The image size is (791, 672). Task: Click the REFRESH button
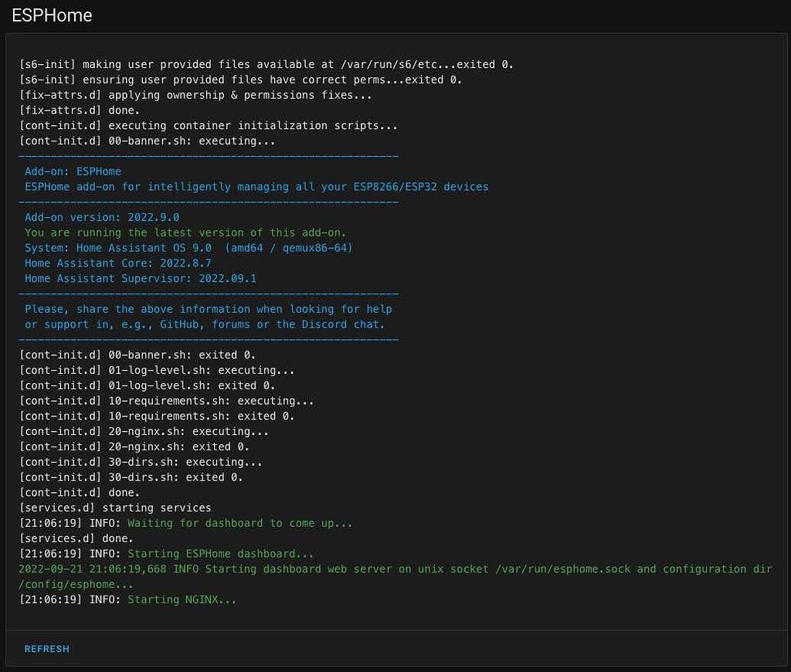coord(46,649)
